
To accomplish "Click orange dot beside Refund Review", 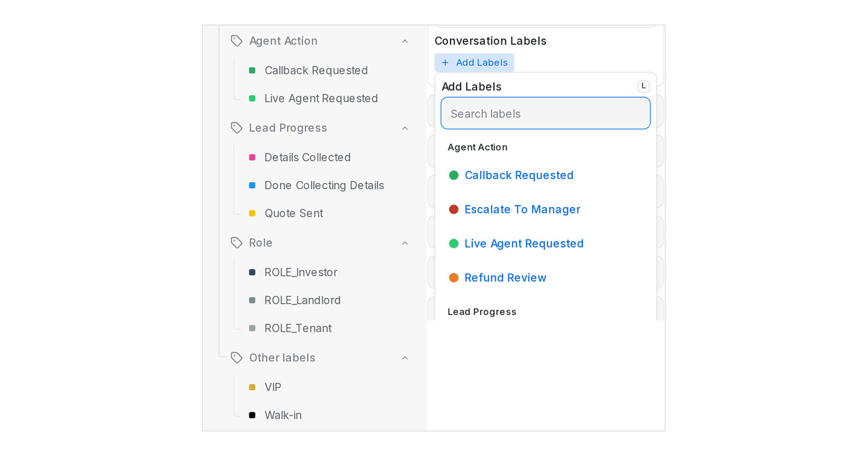I will tap(454, 277).
